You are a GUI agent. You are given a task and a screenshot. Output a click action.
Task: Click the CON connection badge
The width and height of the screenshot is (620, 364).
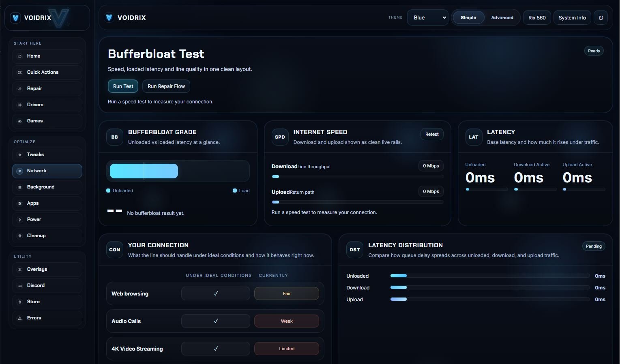click(115, 250)
